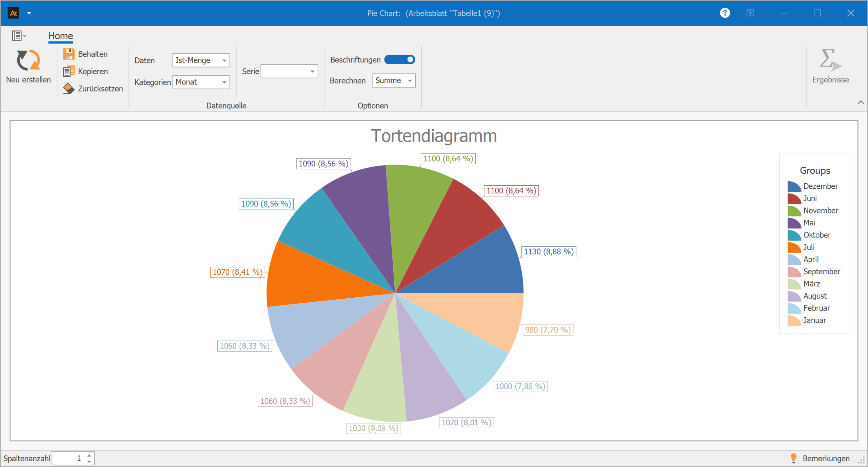Click the Bemerkungen lightbulb icon

[793, 458]
